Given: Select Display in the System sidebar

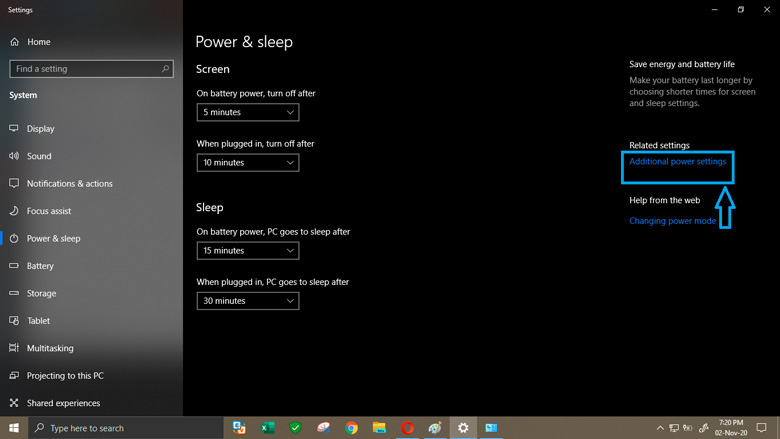Looking at the screenshot, I should coord(40,129).
